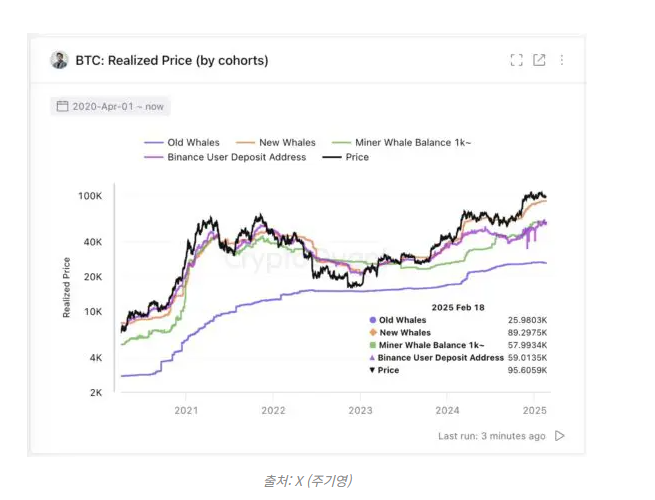Screen dimensions: 655x500
Task: Click the 100K y-axis label
Action: [90, 196]
